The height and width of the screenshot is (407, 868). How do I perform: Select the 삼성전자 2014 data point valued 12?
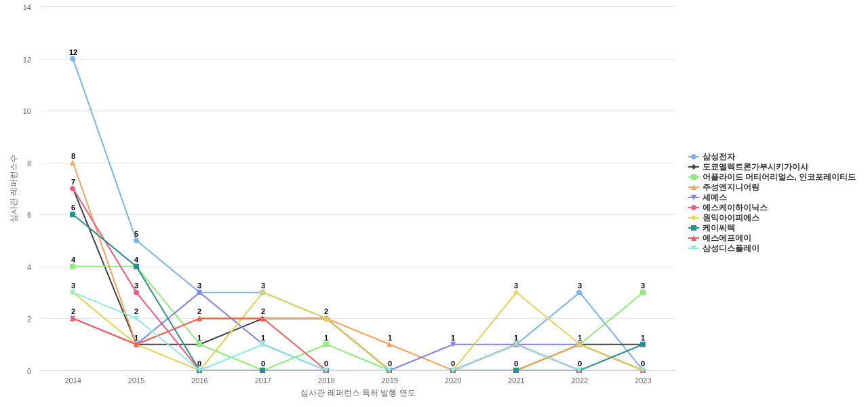73,59
